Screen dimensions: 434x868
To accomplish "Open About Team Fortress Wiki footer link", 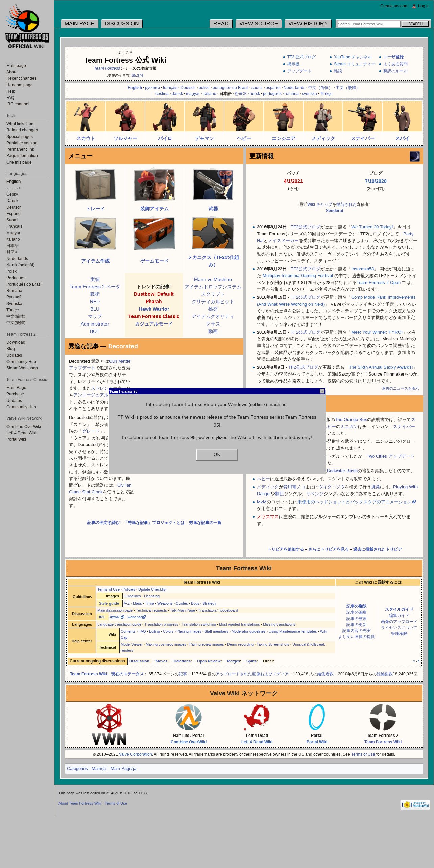I will pyautogui.click(x=80, y=803).
